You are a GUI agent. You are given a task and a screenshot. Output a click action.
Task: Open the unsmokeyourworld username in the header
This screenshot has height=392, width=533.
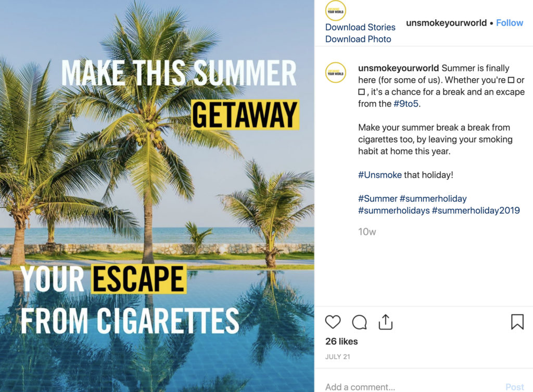(x=446, y=23)
